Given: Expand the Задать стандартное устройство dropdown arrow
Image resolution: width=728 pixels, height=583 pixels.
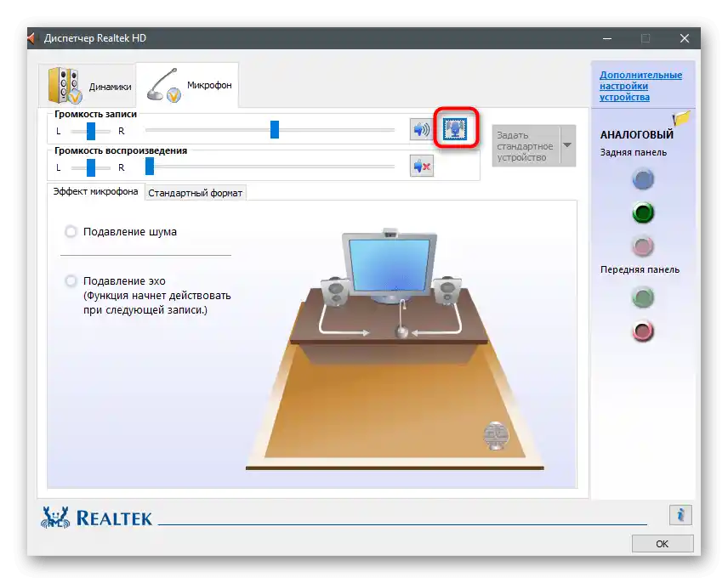Looking at the screenshot, I should point(567,145).
